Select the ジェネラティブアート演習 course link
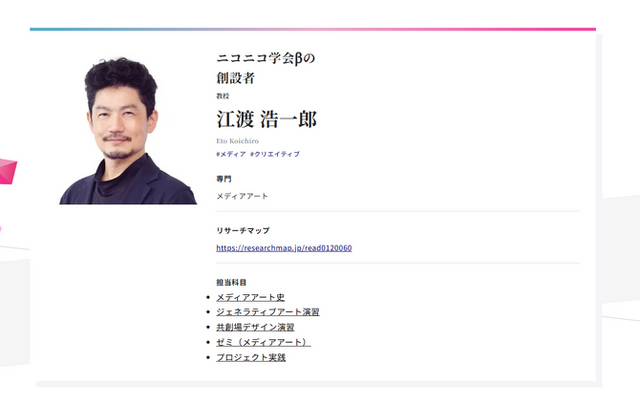Viewport: 640px width, 405px height. pyautogui.click(x=268, y=312)
